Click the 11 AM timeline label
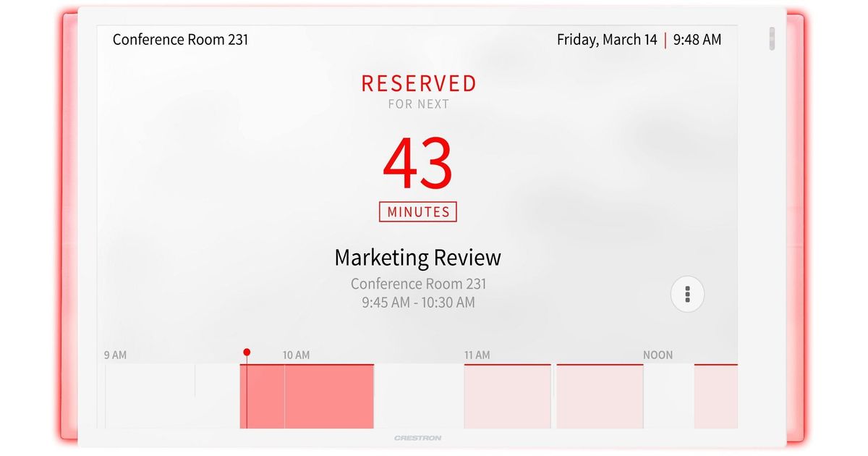This screenshot has height=456, width=868. click(x=477, y=355)
